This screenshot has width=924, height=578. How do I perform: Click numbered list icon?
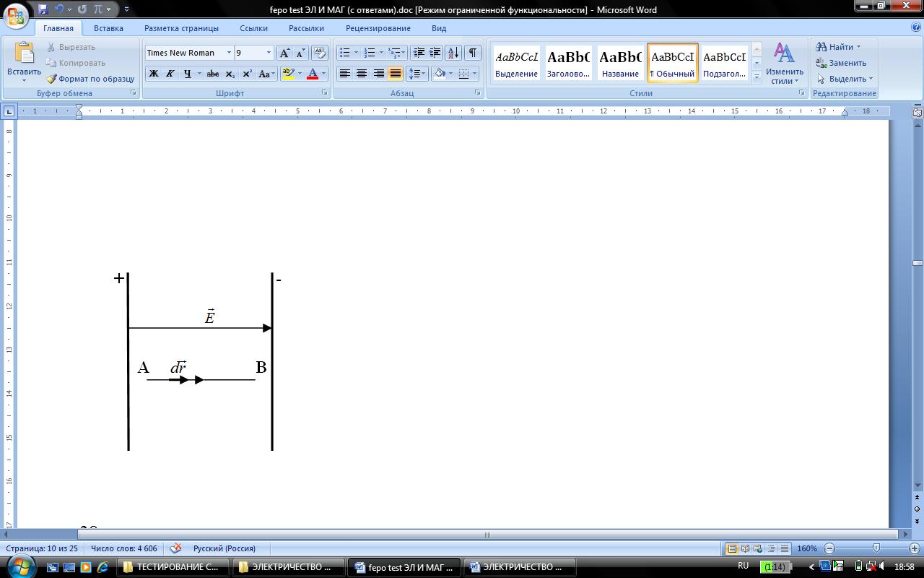[370, 53]
